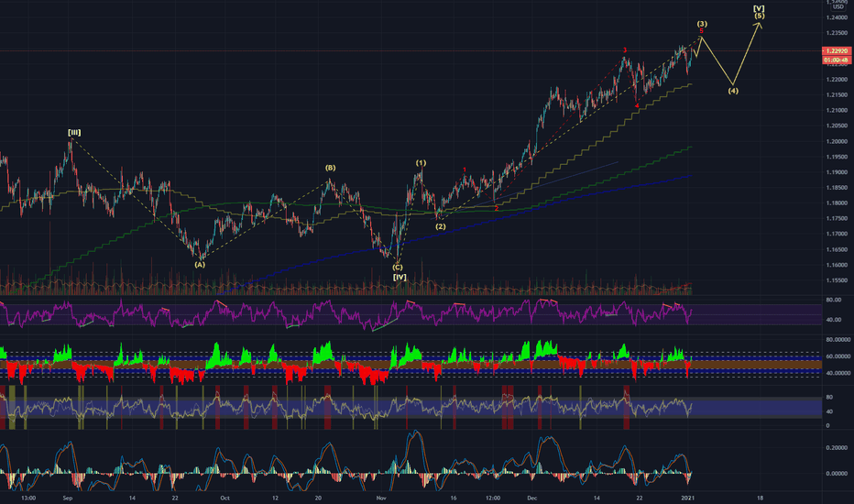Click the 13:00 label on the time axis
The image size is (854, 504).
[x=28, y=498]
